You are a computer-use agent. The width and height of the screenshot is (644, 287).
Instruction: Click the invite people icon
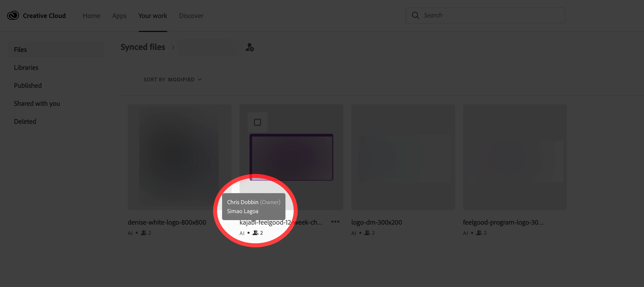(x=249, y=47)
